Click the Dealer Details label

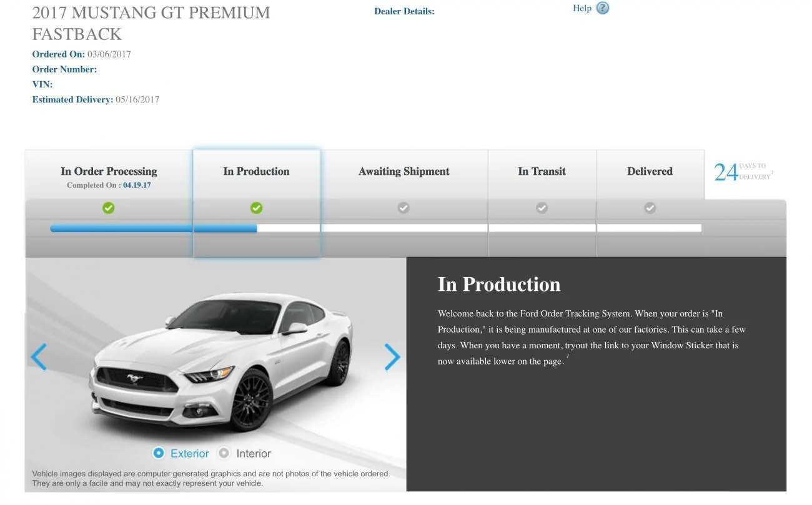404,11
